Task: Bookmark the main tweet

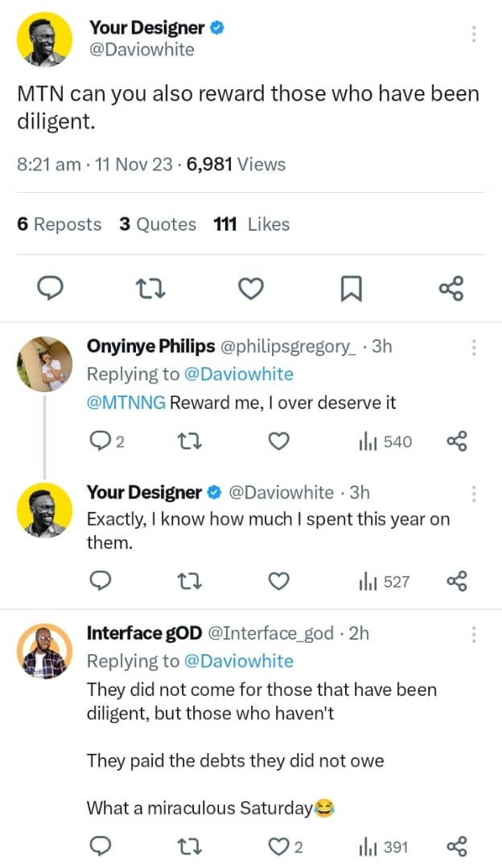Action: tap(351, 288)
